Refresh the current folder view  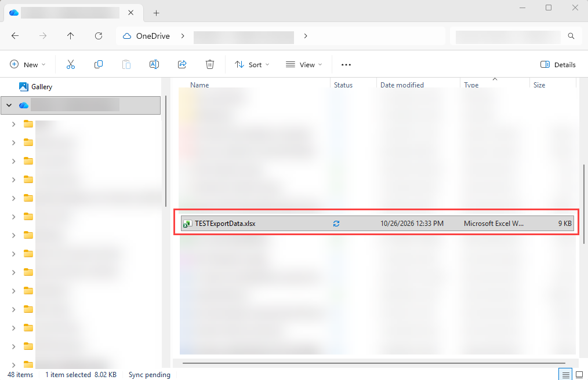click(x=99, y=36)
